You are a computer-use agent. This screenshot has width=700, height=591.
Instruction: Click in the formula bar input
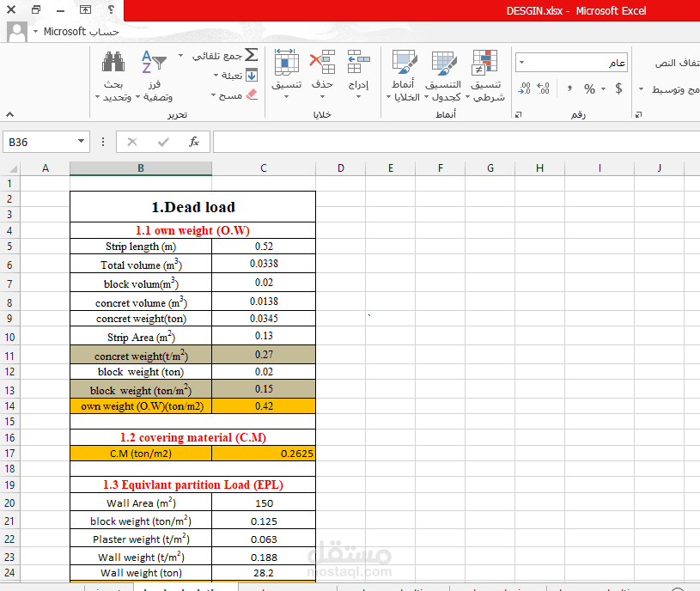click(x=456, y=142)
